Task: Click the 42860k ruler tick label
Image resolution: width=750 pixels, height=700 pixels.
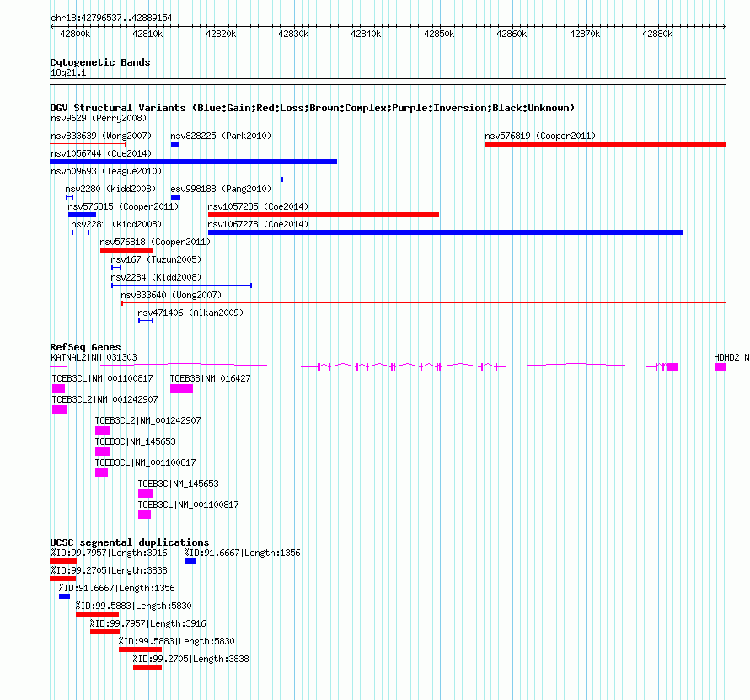Action: (x=512, y=34)
